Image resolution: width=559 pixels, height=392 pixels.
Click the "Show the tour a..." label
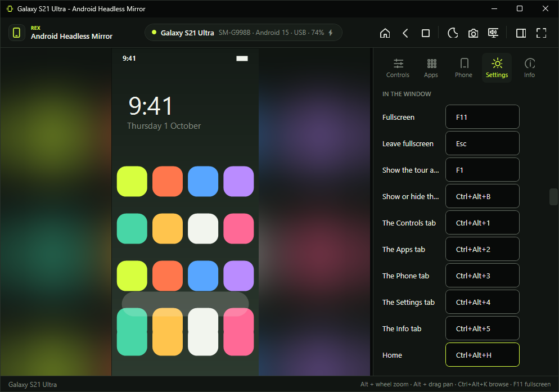click(411, 170)
